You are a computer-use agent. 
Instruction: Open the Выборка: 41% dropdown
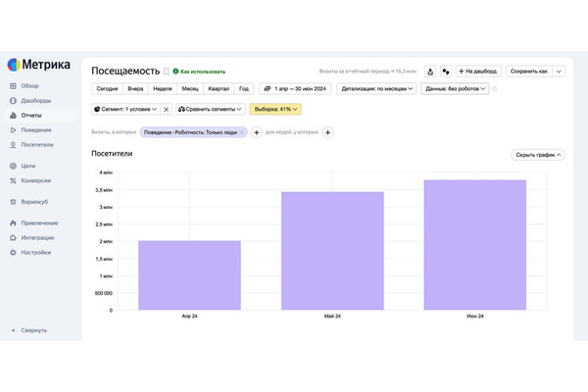(x=275, y=109)
